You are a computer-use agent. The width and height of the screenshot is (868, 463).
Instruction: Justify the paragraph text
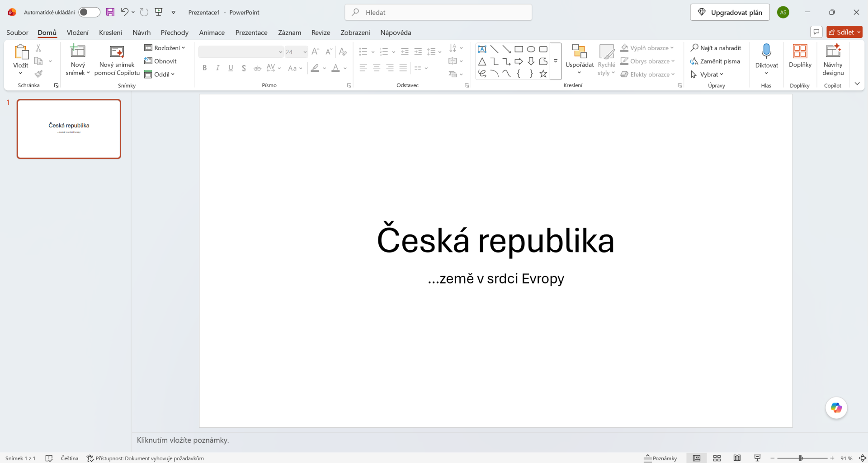[403, 68]
